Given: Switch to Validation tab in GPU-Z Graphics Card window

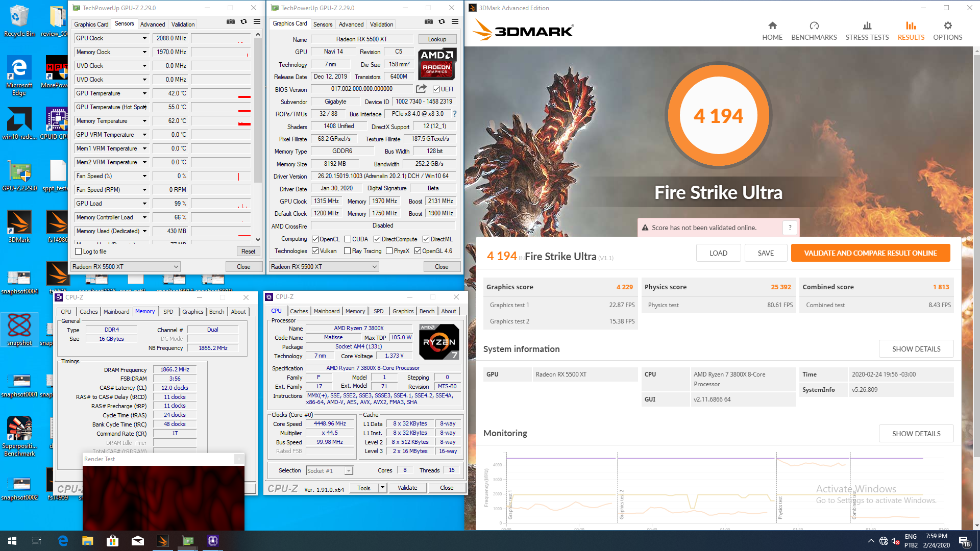Looking at the screenshot, I should tap(381, 24).
